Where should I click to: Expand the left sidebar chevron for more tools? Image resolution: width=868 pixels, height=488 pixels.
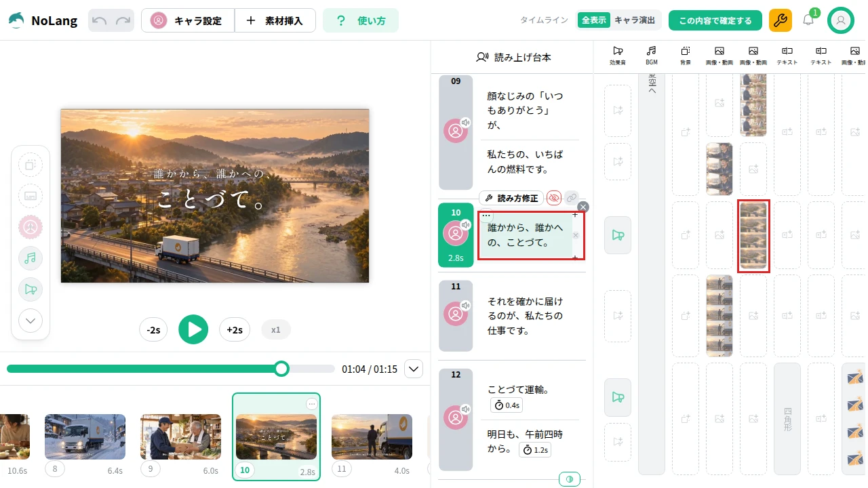tap(31, 321)
